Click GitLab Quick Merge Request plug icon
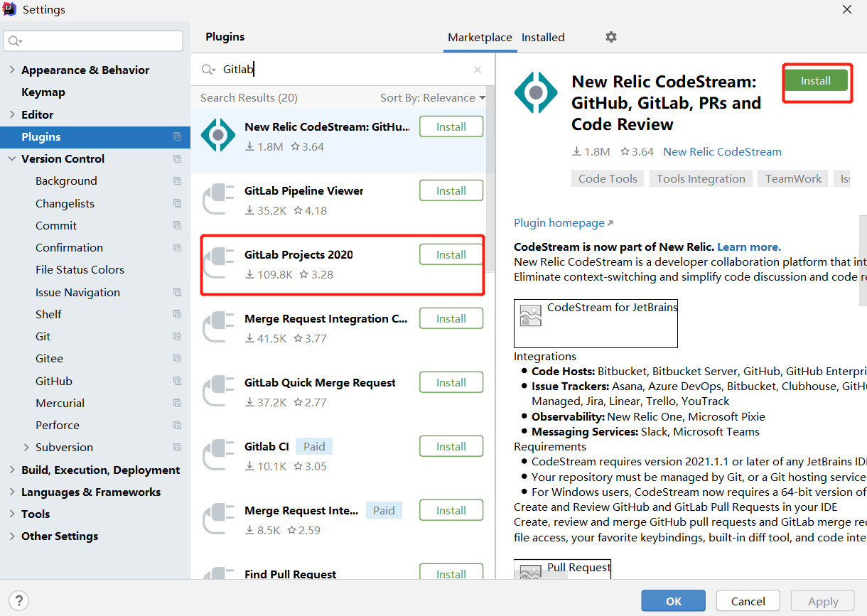Viewport: 867px width, 616px height. click(x=218, y=390)
